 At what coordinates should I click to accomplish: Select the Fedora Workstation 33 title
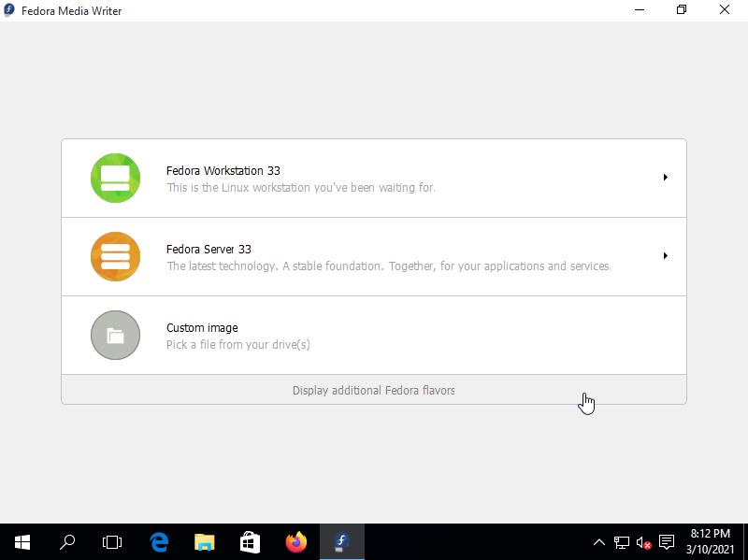223,171
